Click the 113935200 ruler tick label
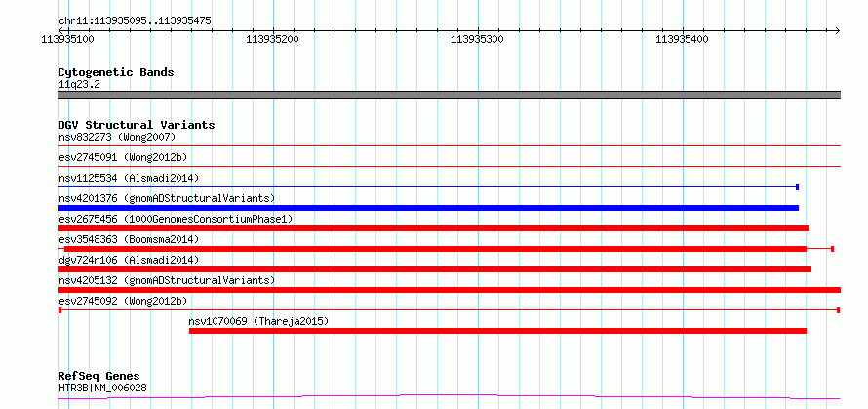Viewport: 868px width, 409px height. tap(272, 39)
